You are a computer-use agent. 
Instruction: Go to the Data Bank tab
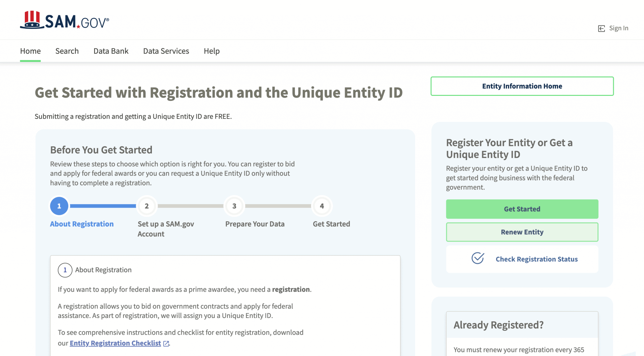[x=111, y=51]
